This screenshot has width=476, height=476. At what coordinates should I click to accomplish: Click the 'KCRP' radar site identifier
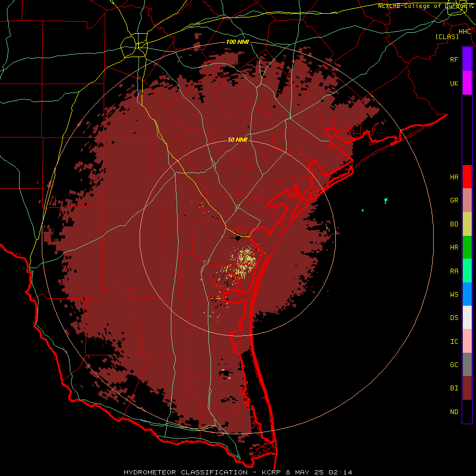pos(272,472)
